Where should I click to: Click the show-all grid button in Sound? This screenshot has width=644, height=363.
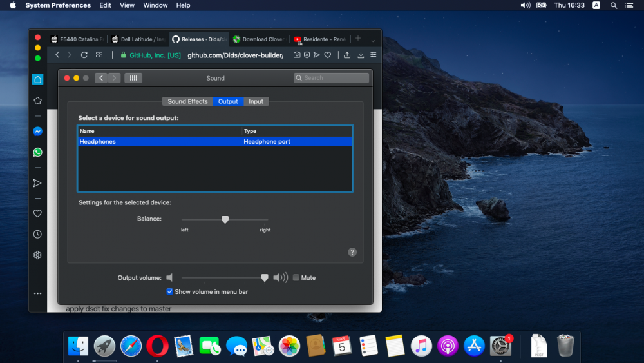[133, 78]
